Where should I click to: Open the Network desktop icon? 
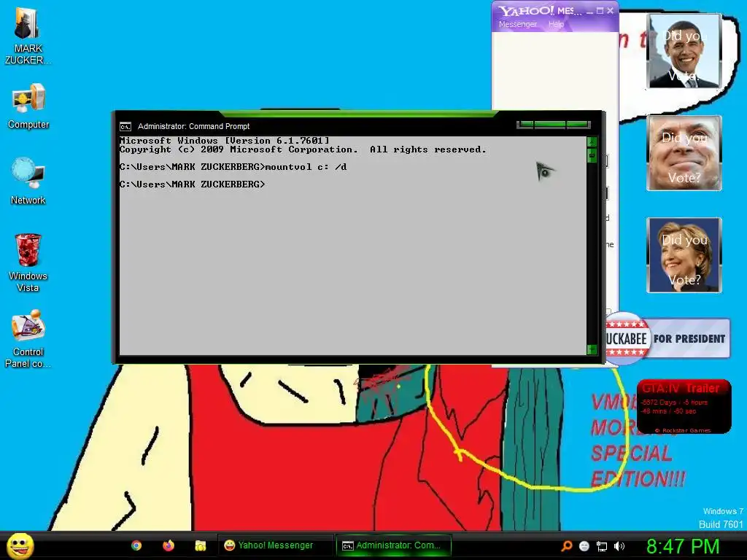coord(28,182)
